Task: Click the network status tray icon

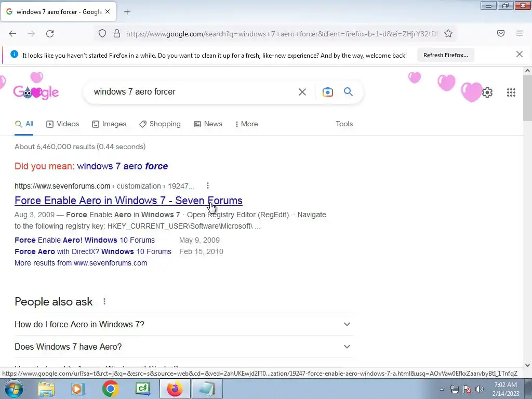Action: (x=454, y=390)
